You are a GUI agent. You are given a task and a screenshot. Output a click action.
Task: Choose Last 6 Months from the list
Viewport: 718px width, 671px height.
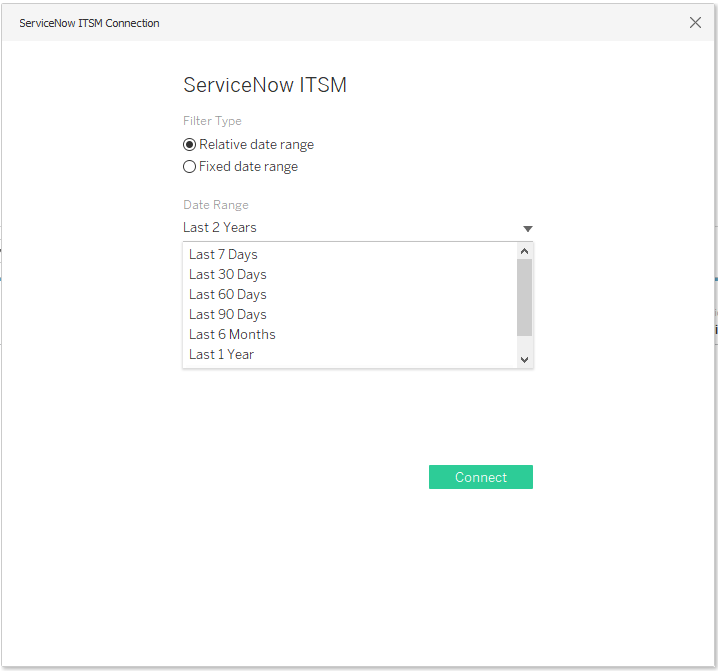[x=350, y=334]
